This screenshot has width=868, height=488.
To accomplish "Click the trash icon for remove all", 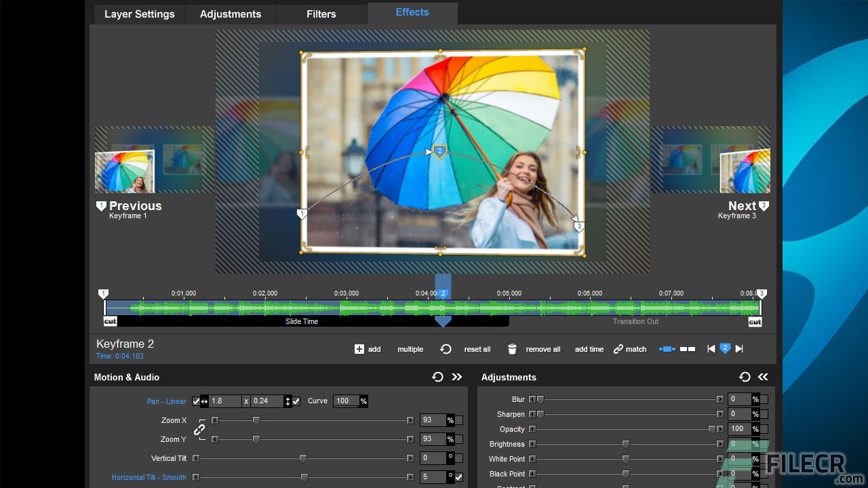I will (x=512, y=349).
